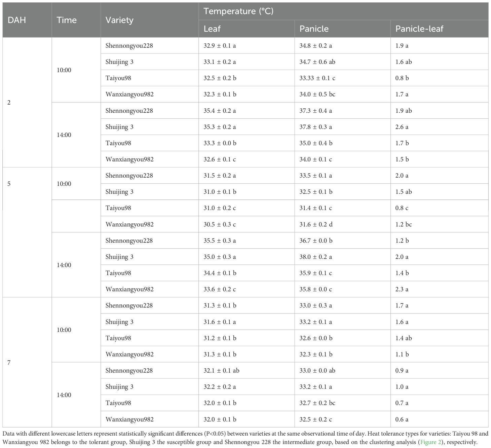Select the 32.1 ± 0.1 ab leaf cell
This screenshot has height=448, width=491.
point(221,370)
